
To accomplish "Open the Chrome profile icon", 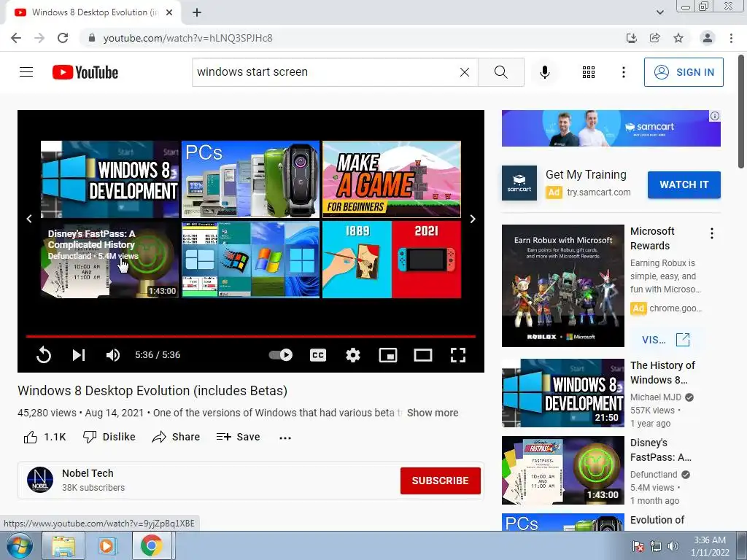I will coord(708,38).
